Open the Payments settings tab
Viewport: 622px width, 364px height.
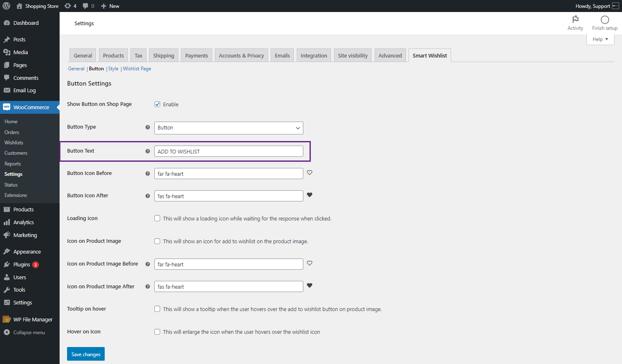197,55
